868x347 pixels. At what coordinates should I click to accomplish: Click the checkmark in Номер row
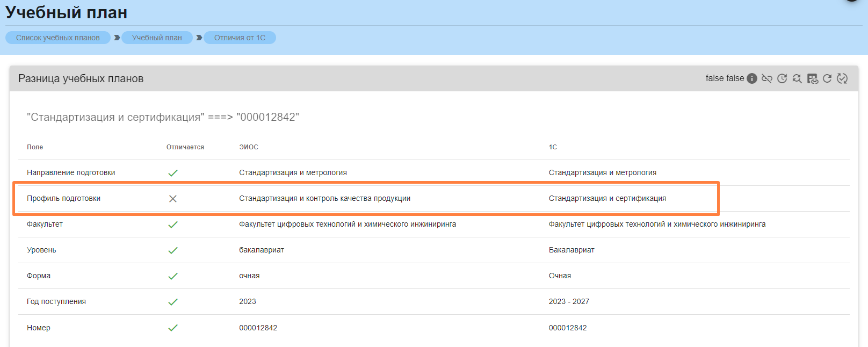point(173,328)
